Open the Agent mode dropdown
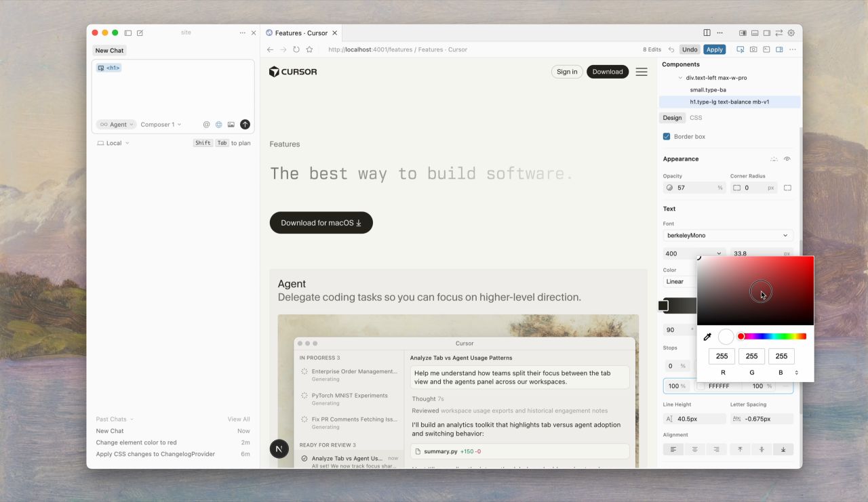 point(116,125)
